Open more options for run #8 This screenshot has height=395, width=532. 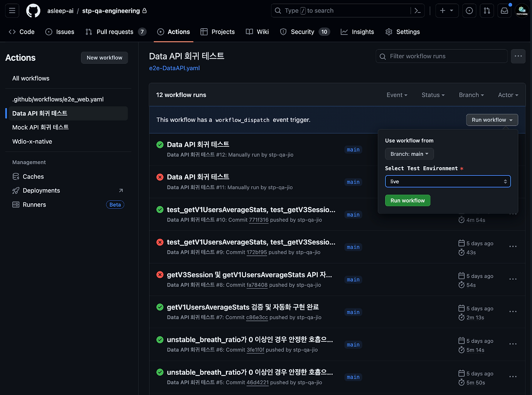point(513,279)
